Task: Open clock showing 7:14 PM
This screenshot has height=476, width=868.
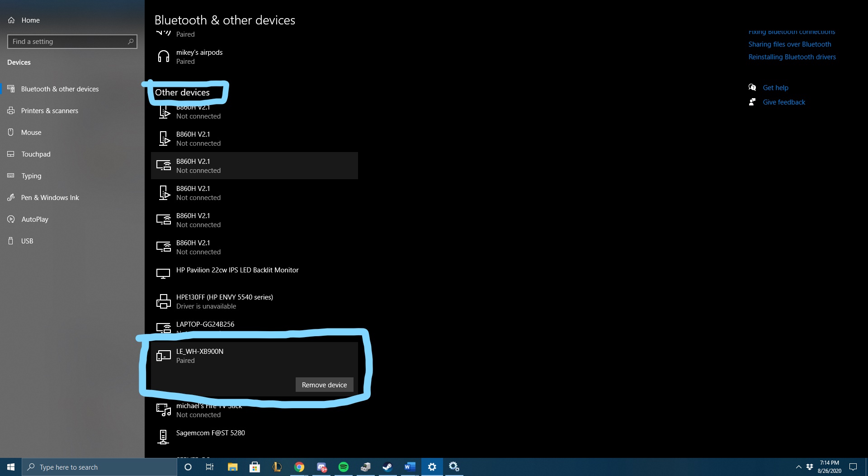Action: coord(829,467)
